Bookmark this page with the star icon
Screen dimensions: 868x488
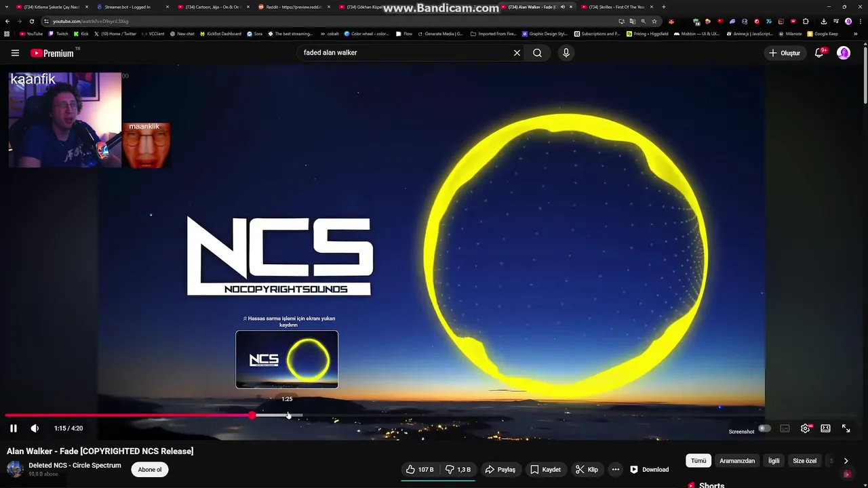(654, 21)
